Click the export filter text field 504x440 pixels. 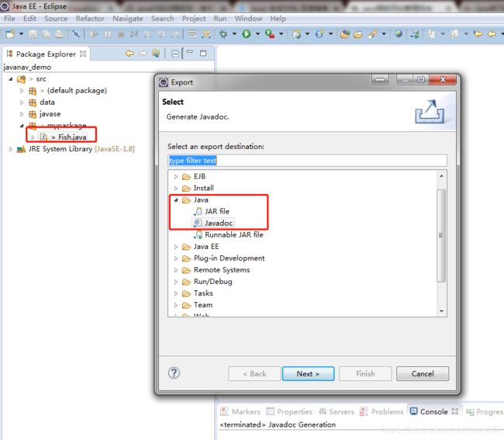click(307, 161)
